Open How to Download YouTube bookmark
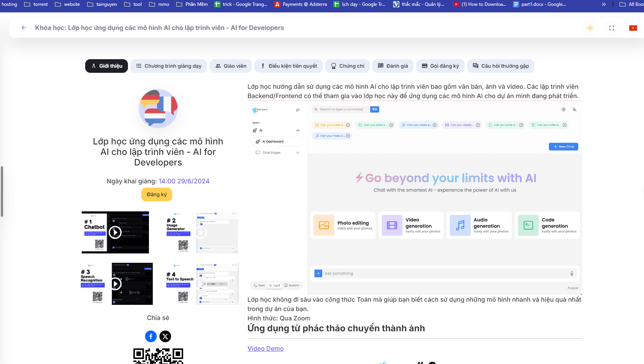Viewport: 644px width, 364px height. click(x=480, y=4)
